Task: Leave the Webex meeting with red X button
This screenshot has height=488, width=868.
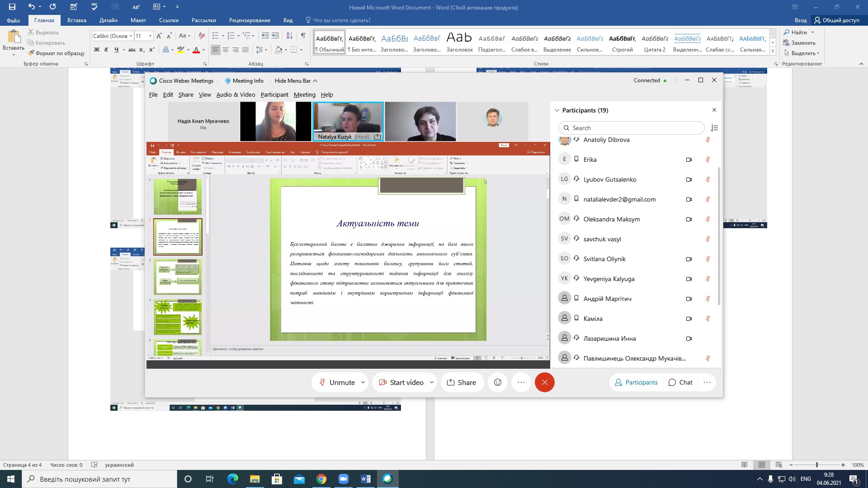Action: (545, 382)
